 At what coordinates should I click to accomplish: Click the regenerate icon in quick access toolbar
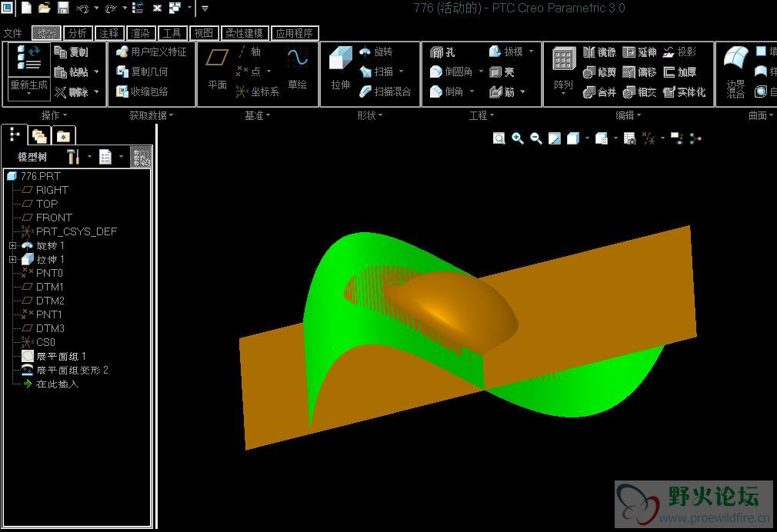coord(138,8)
